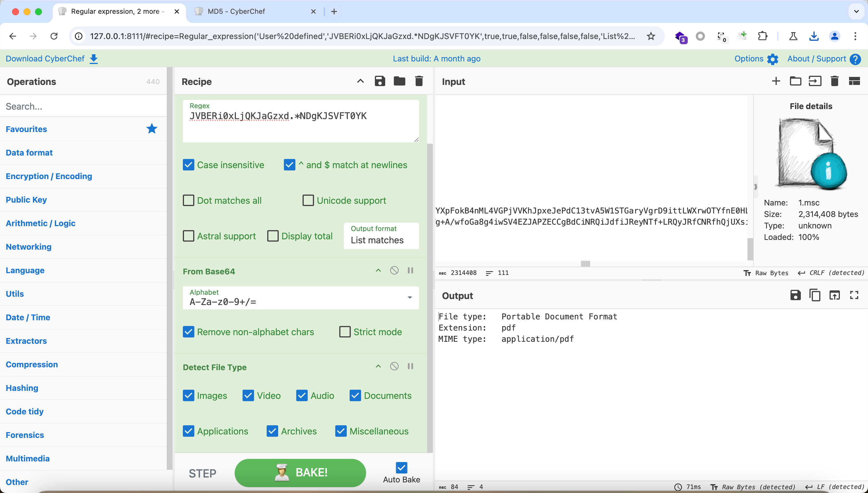The height and width of the screenshot is (493, 868).
Task: Load recipe using folder icon
Action: click(399, 81)
